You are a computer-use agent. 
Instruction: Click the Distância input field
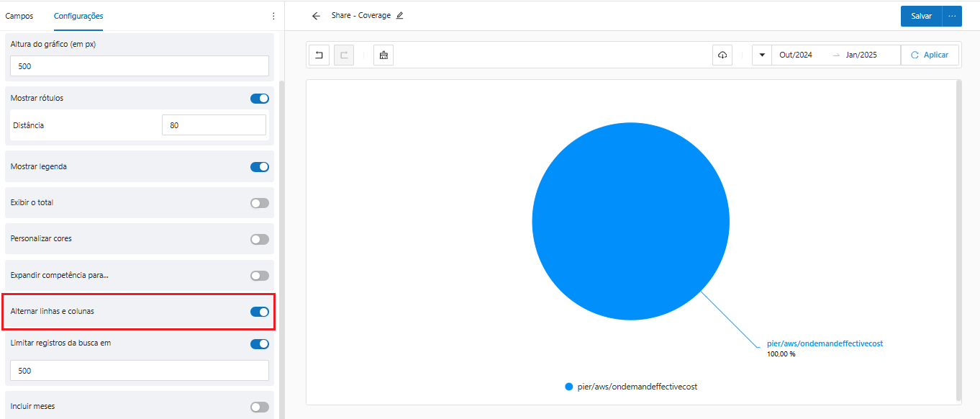[x=214, y=125]
